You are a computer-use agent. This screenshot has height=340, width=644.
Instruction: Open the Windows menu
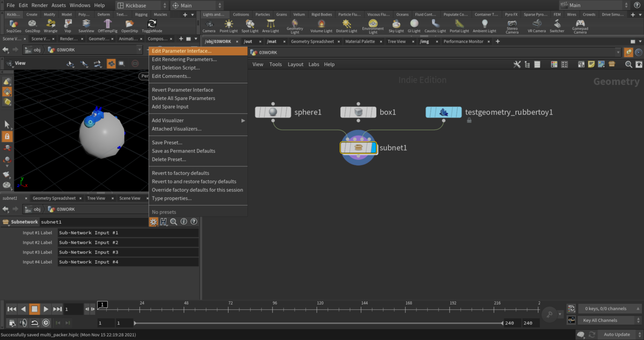(80, 5)
